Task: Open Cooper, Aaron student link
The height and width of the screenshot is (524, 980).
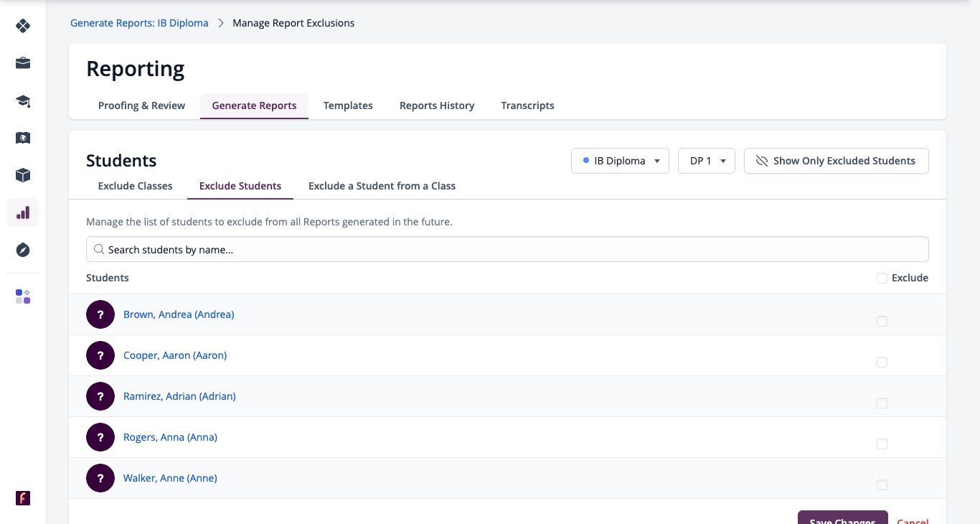Action: [175, 355]
